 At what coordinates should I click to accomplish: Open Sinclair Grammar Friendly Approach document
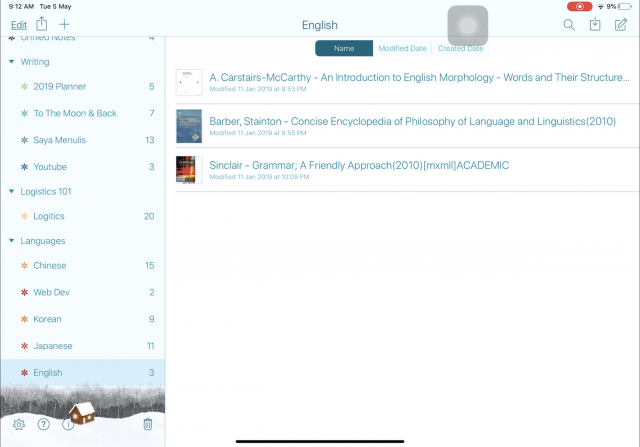(x=407, y=170)
